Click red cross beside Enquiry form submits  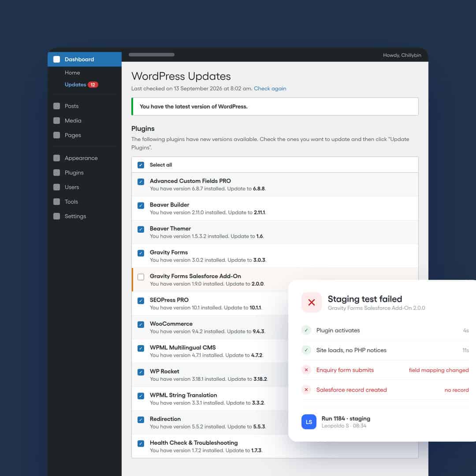coord(306,370)
